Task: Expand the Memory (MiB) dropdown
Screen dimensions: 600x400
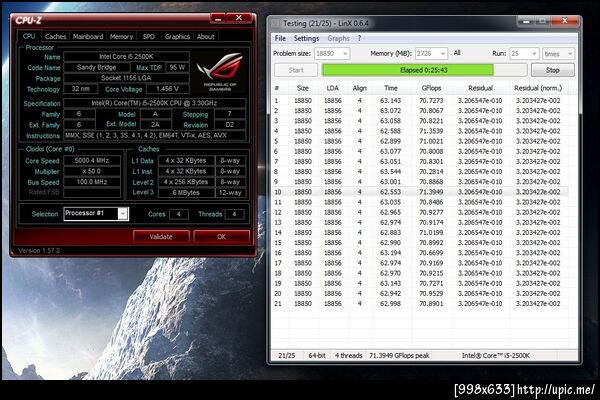Action: pos(443,54)
